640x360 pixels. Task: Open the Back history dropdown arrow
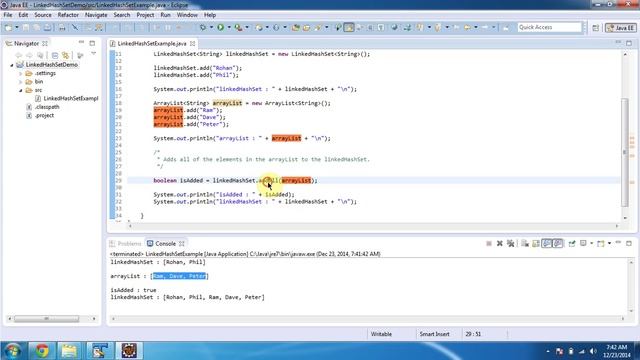(476, 27)
